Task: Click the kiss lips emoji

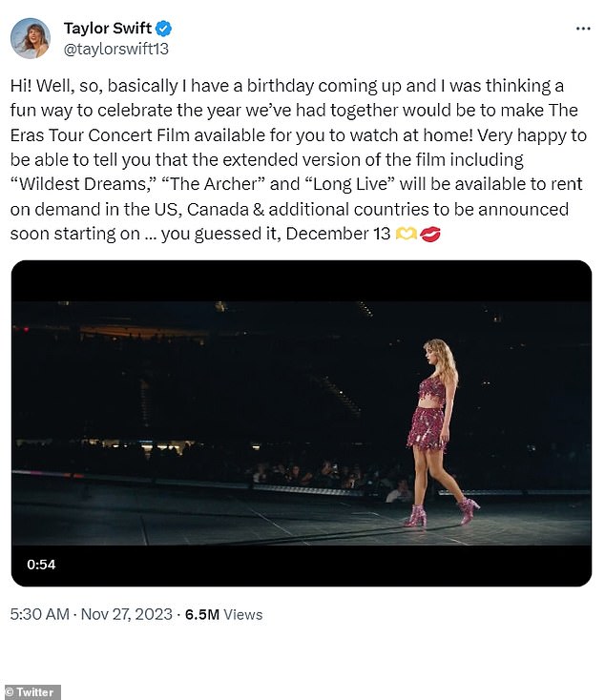Action: click(x=430, y=234)
